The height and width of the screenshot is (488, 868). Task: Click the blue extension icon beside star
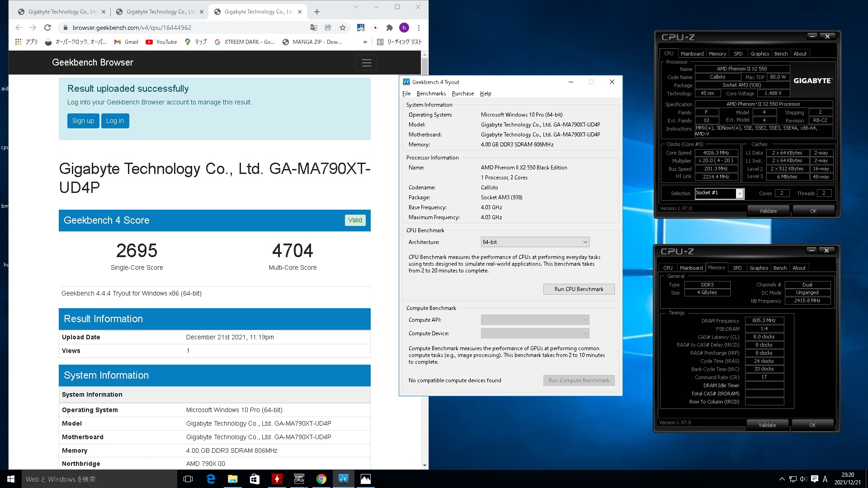pos(361,28)
